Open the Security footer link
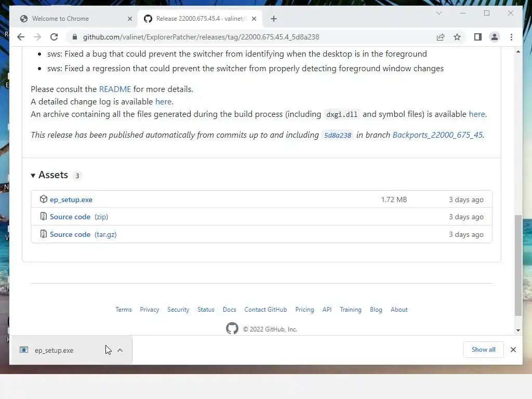This screenshot has width=532, height=399. pyautogui.click(x=178, y=310)
